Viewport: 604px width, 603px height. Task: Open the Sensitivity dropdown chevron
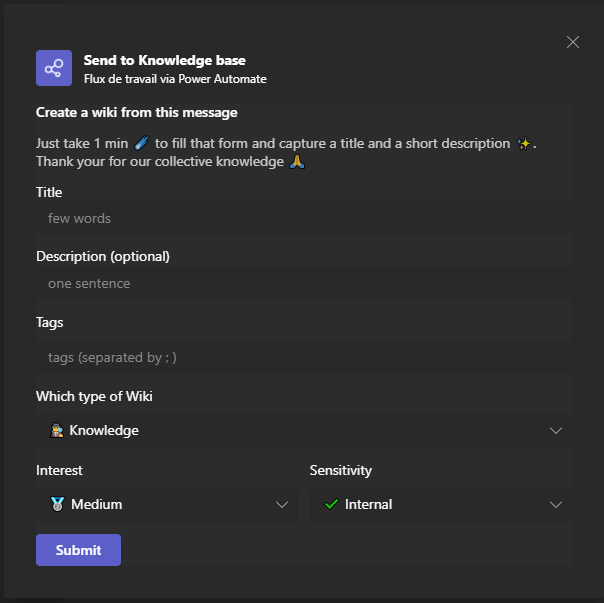click(556, 504)
